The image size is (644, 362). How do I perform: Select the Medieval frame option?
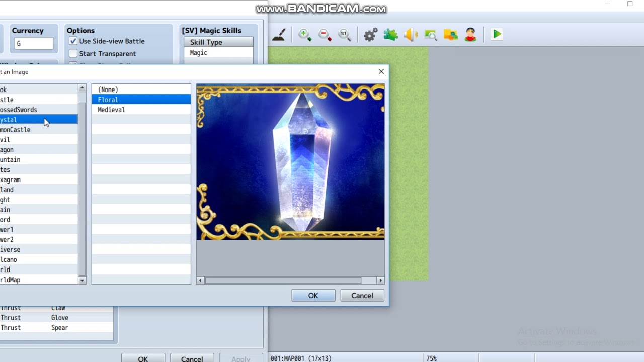[141, 110]
